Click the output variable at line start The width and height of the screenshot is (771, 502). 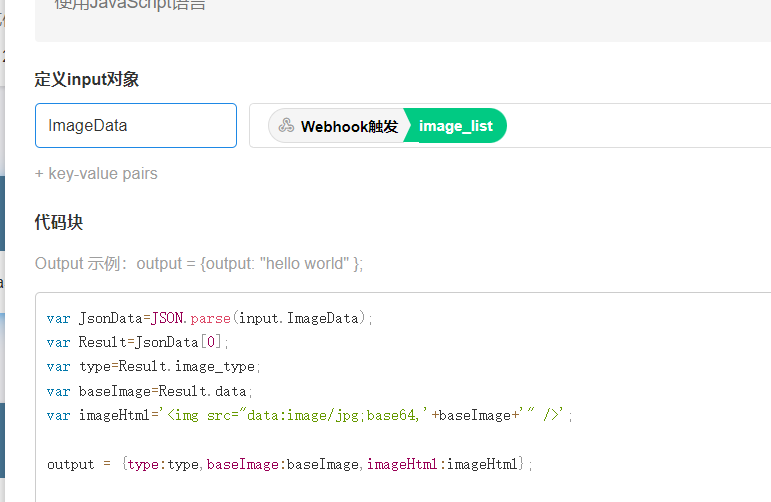70,464
